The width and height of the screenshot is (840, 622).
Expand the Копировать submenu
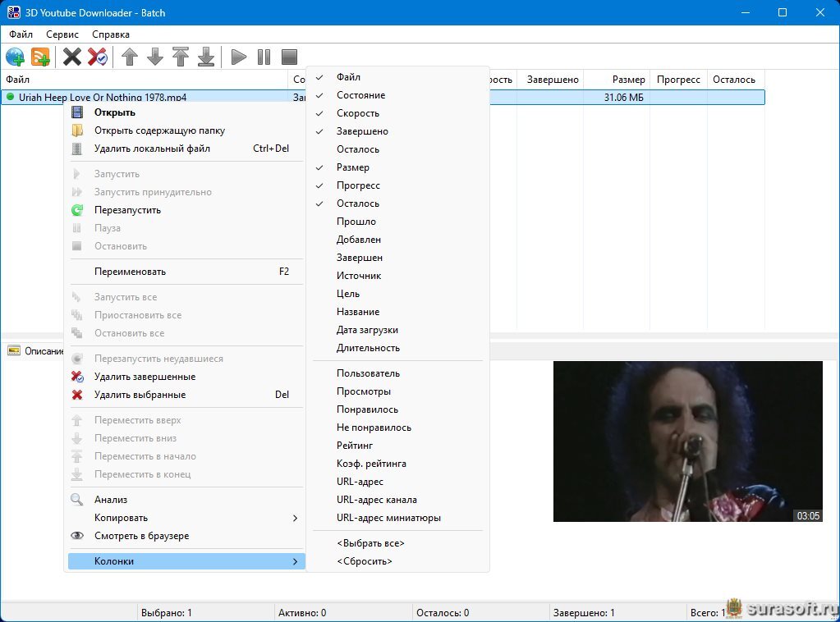pyautogui.click(x=186, y=518)
